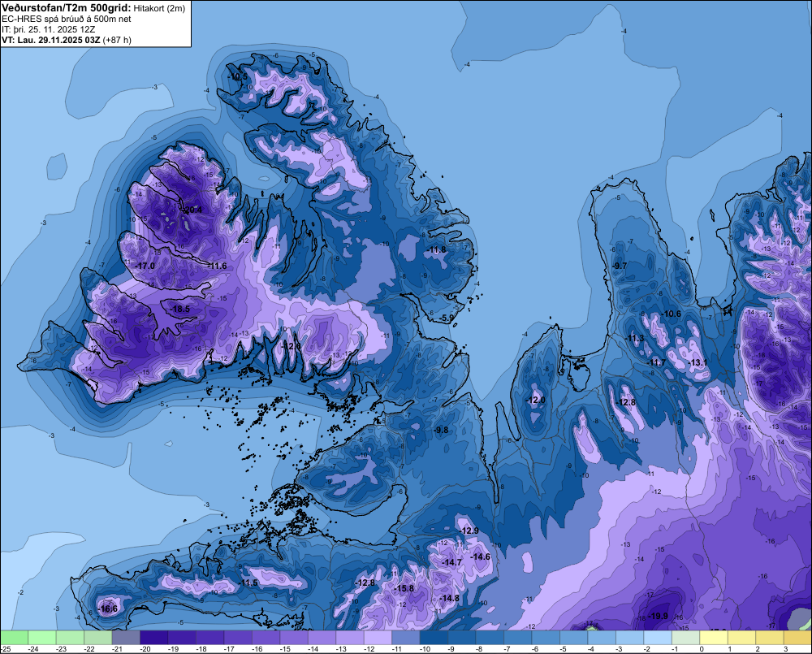Click the -12.6 temperature value
Image resolution: width=812 pixels, height=654 pixels.
coord(292,345)
